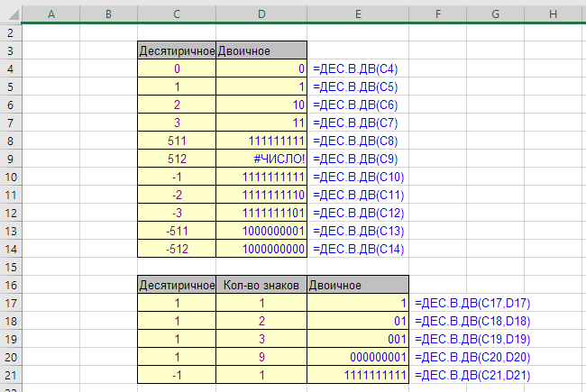Click the Десятиричное header in row 3

(177, 50)
